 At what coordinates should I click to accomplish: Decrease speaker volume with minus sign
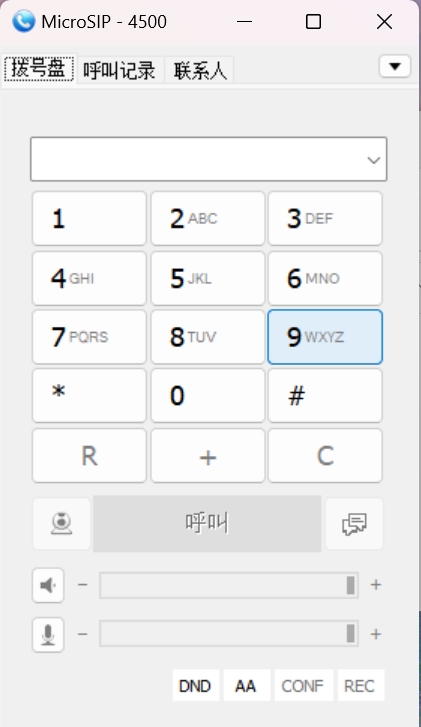(83, 585)
